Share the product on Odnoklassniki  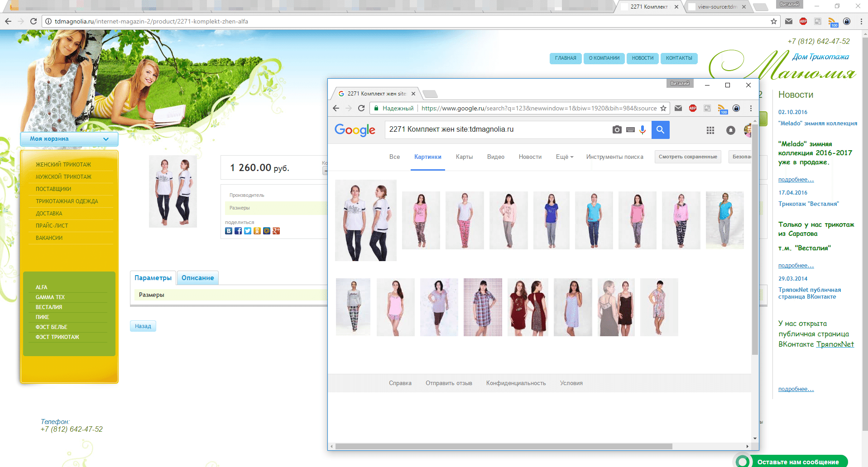point(257,231)
